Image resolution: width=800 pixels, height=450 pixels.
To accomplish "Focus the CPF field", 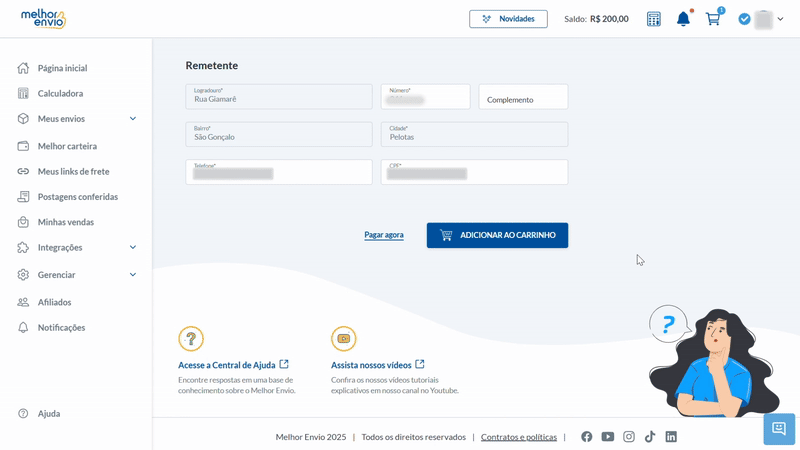I will (474, 172).
